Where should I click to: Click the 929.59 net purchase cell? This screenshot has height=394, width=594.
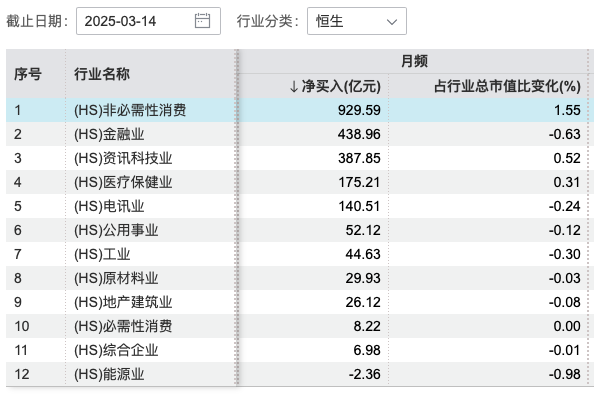coord(359,110)
